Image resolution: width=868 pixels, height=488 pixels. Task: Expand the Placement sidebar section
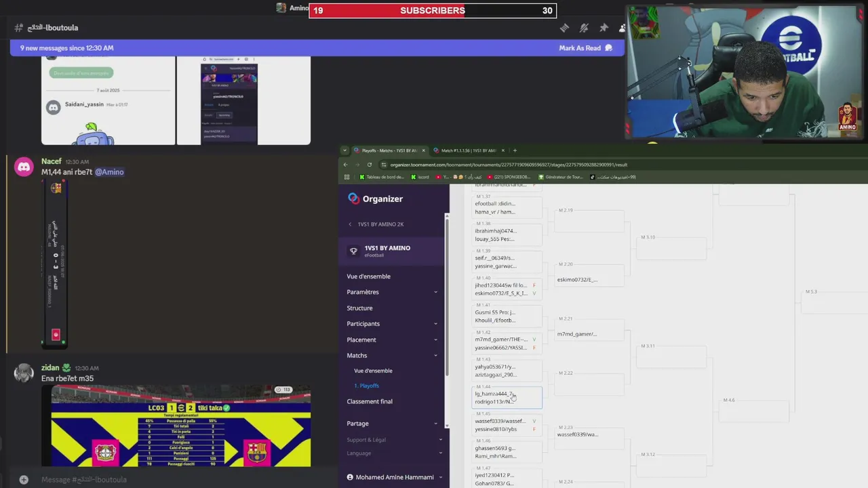(x=393, y=340)
